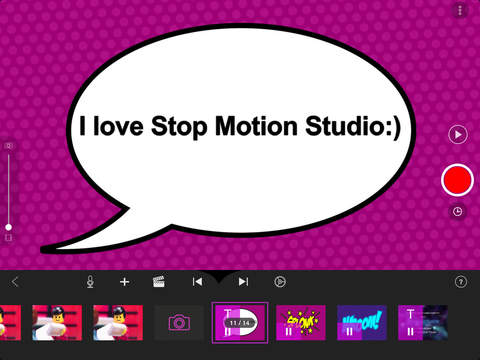Select the camera capture frame in timeline

click(179, 323)
